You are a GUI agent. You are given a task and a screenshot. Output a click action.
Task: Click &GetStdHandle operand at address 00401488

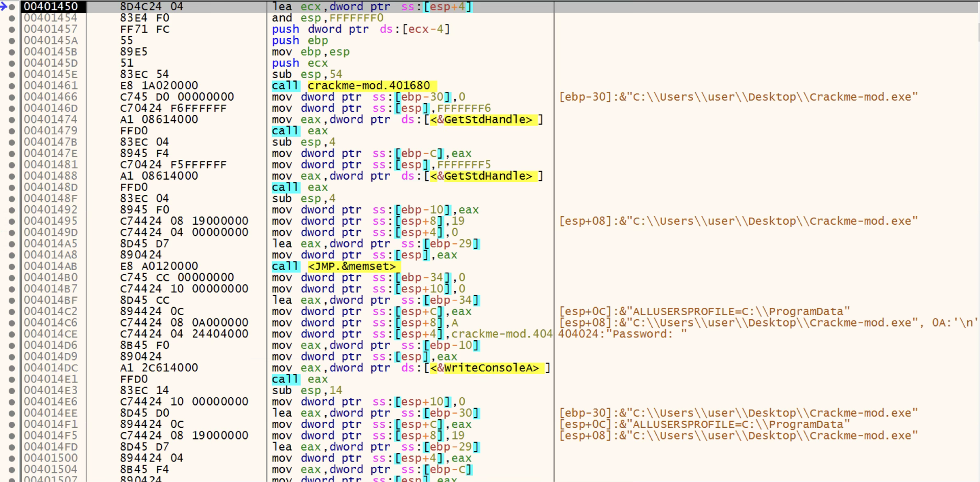[x=483, y=176]
